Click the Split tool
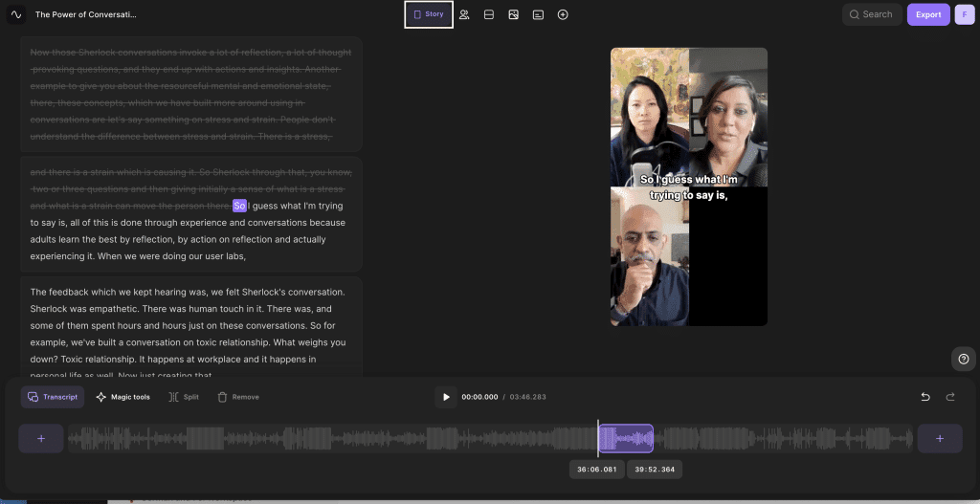 point(184,397)
